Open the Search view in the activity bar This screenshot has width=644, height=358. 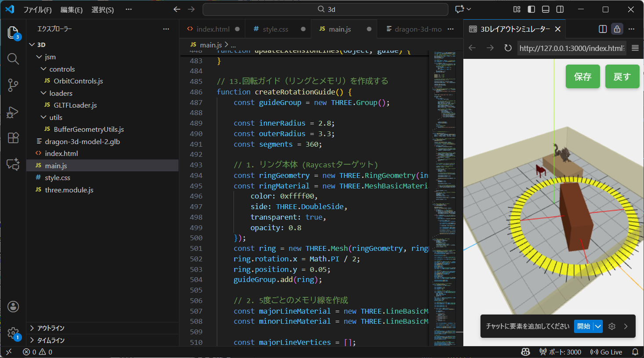(x=13, y=59)
